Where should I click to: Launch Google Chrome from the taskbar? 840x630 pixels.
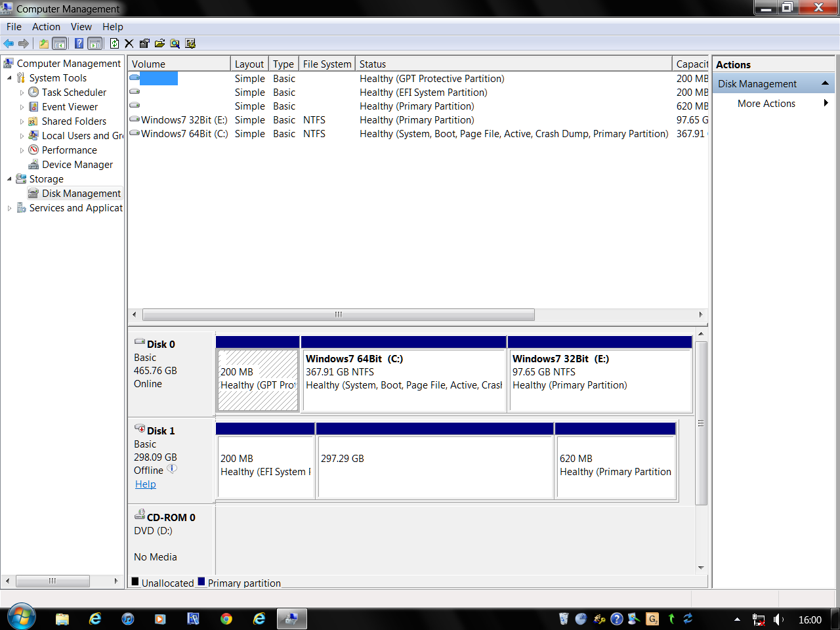point(226,619)
